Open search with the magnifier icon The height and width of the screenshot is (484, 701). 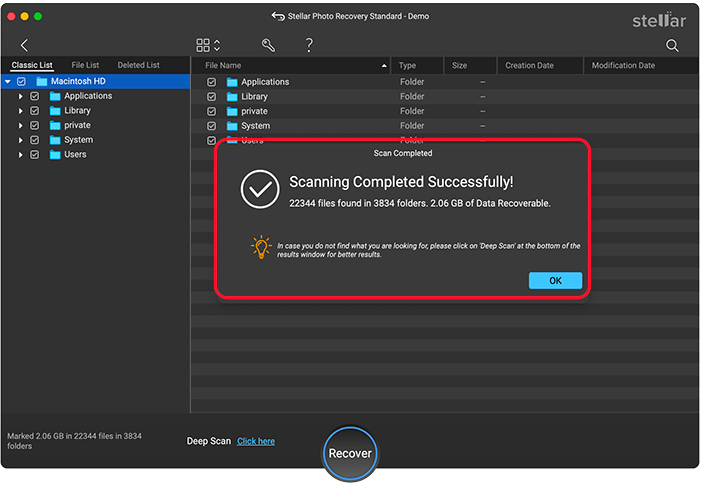pyautogui.click(x=672, y=46)
